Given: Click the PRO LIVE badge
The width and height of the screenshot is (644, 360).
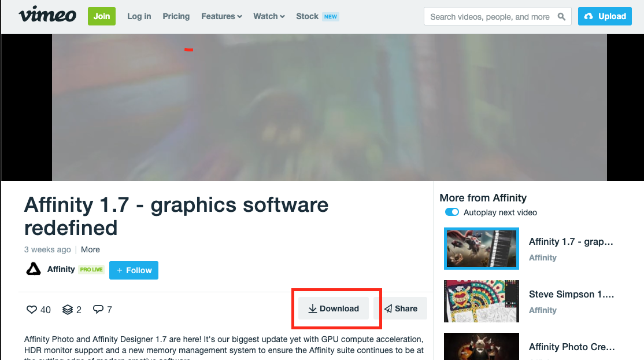Looking at the screenshot, I should pyautogui.click(x=91, y=270).
